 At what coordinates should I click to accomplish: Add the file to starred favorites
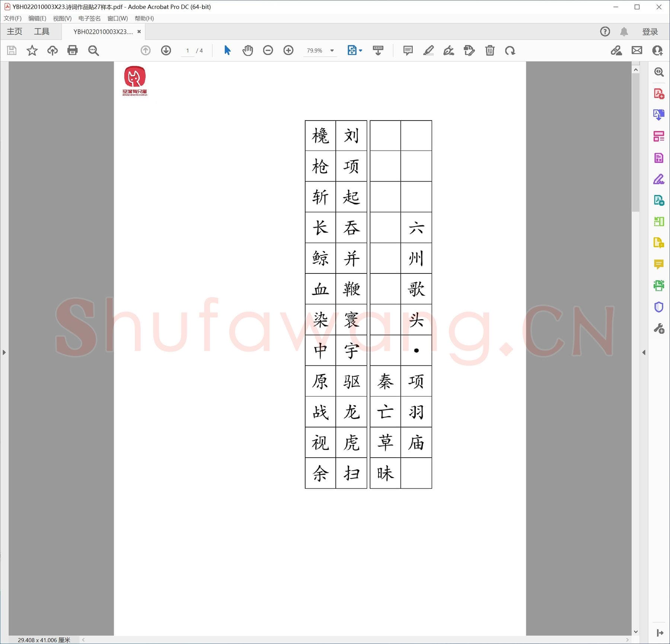click(32, 50)
